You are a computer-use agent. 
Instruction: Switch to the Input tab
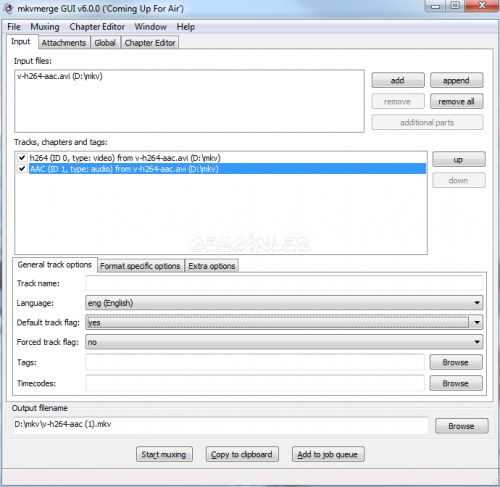pyautogui.click(x=21, y=42)
